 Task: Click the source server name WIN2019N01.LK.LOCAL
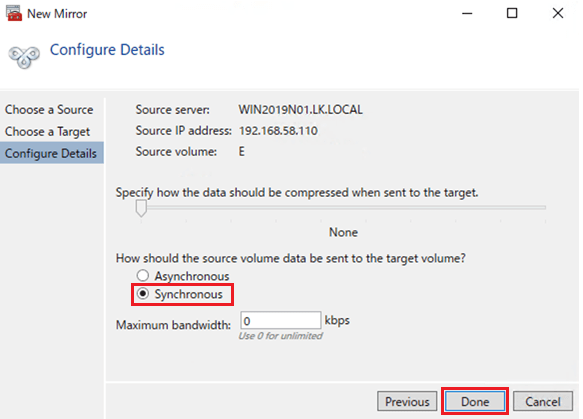[300, 110]
